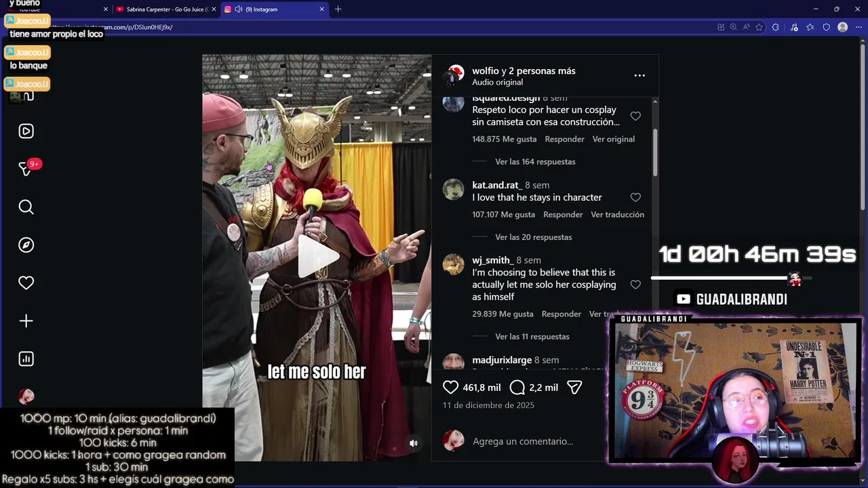Open the dashboard chart icon in sidebar
This screenshot has width=868, height=488.
tap(26, 359)
